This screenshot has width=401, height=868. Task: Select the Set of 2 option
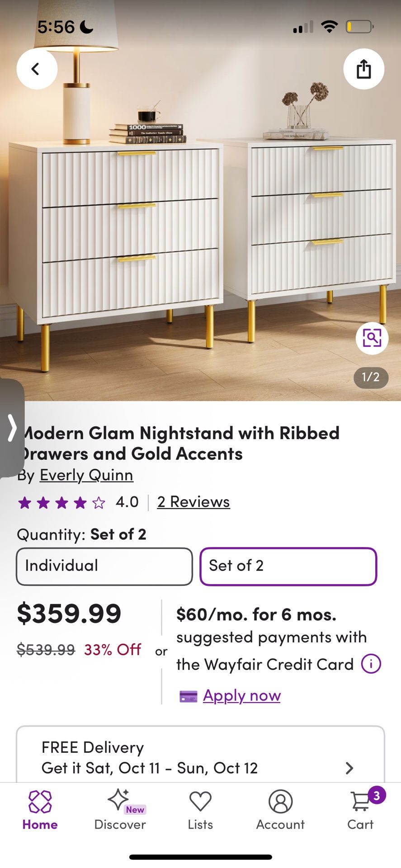tap(288, 566)
